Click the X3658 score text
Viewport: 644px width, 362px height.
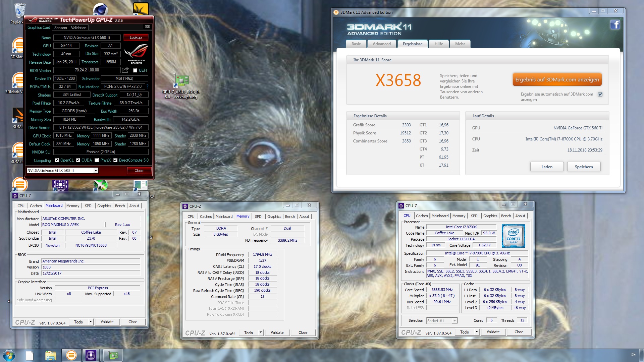point(398,80)
